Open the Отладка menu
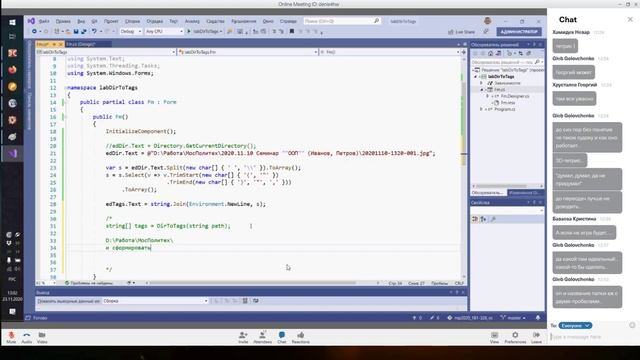The width and height of the screenshot is (640, 360). 155,21
